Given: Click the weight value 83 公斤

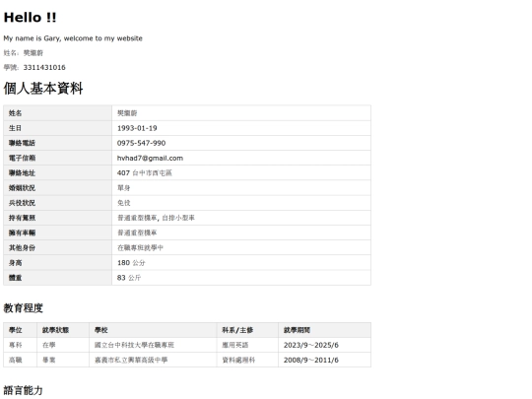Looking at the screenshot, I should 129,278.
